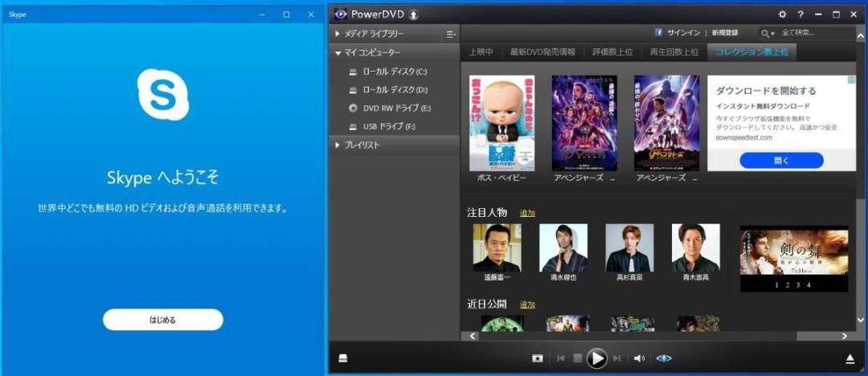Select banner page 3
868x376 pixels.
tap(798, 285)
